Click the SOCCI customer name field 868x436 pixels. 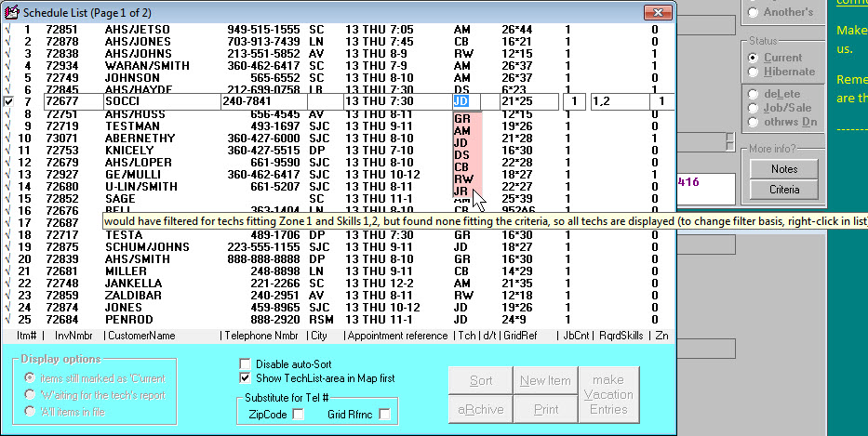(158, 101)
